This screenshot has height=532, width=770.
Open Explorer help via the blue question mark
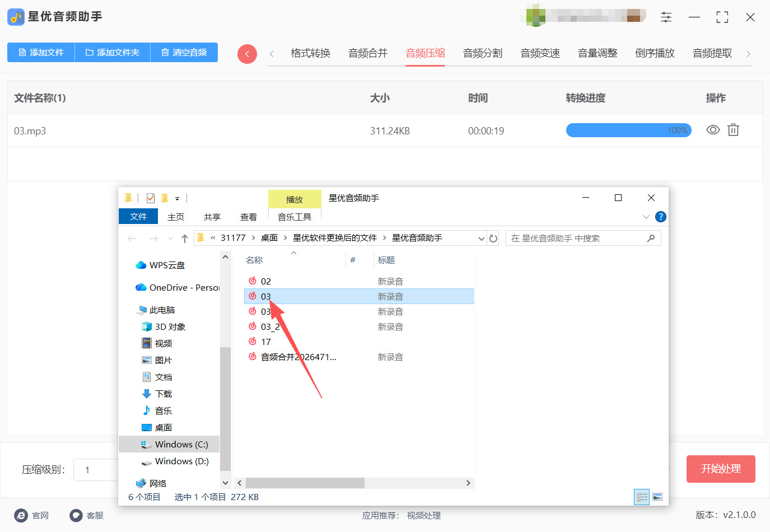point(661,217)
